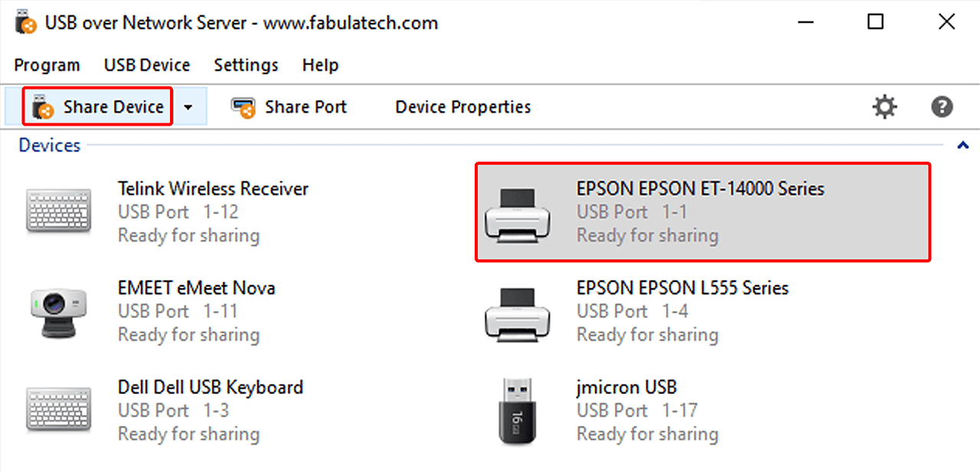Click the Share Port icon
The image size is (980, 472).
(243, 107)
